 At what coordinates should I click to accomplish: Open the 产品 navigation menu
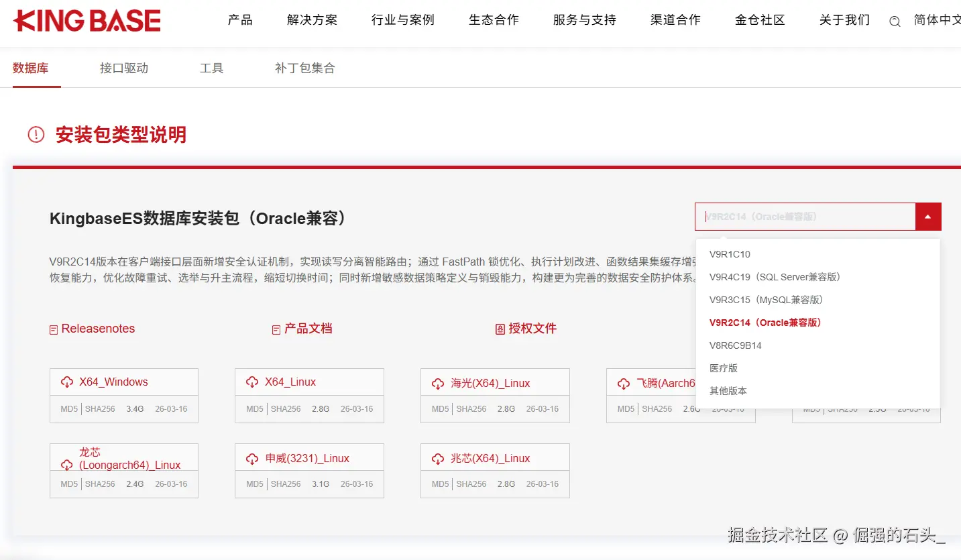(240, 20)
